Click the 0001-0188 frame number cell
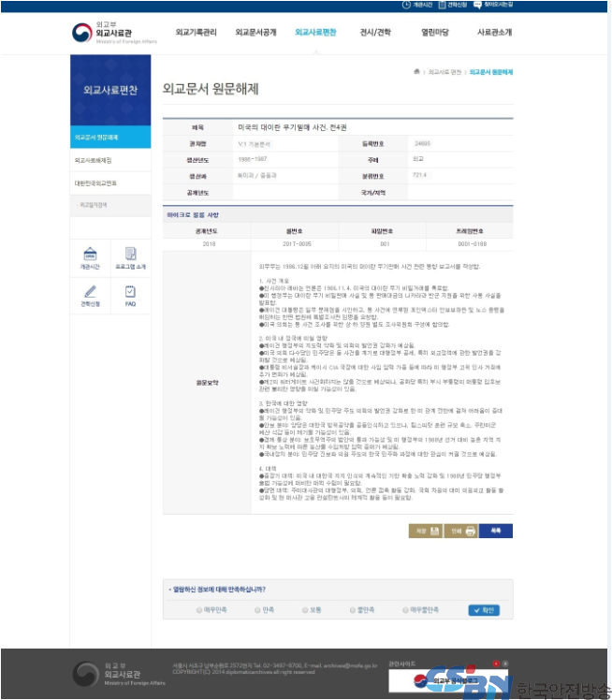The width and height of the screenshot is (612, 700). [473, 244]
